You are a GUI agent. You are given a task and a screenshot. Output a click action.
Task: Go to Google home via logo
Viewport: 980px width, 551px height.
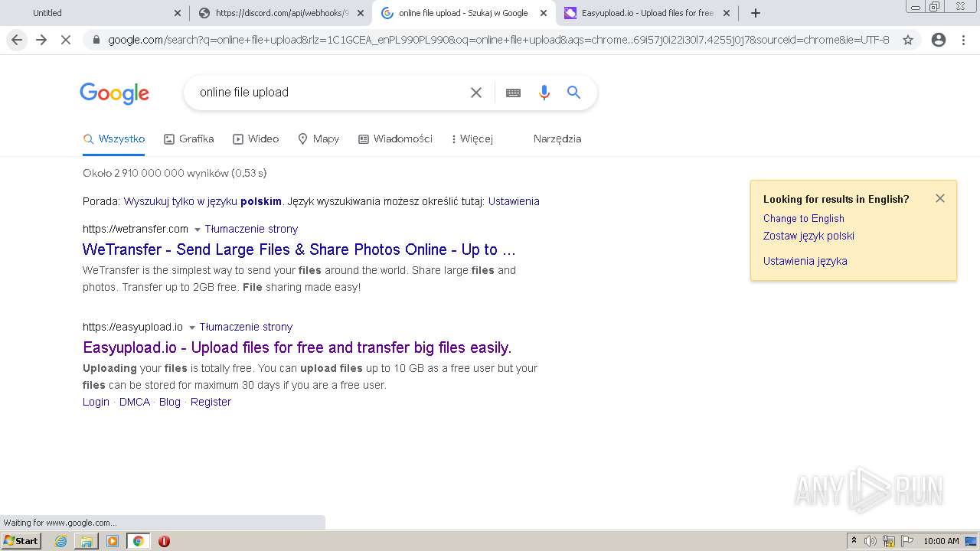coord(115,93)
